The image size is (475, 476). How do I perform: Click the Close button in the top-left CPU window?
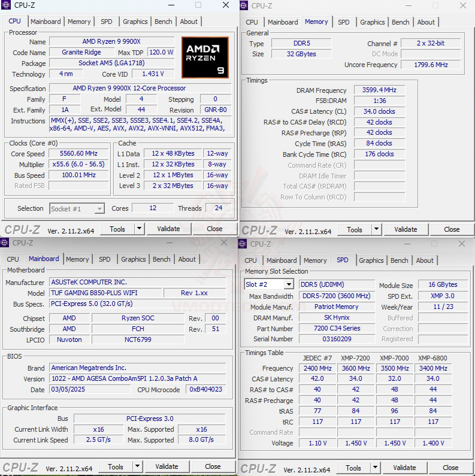pos(214,229)
